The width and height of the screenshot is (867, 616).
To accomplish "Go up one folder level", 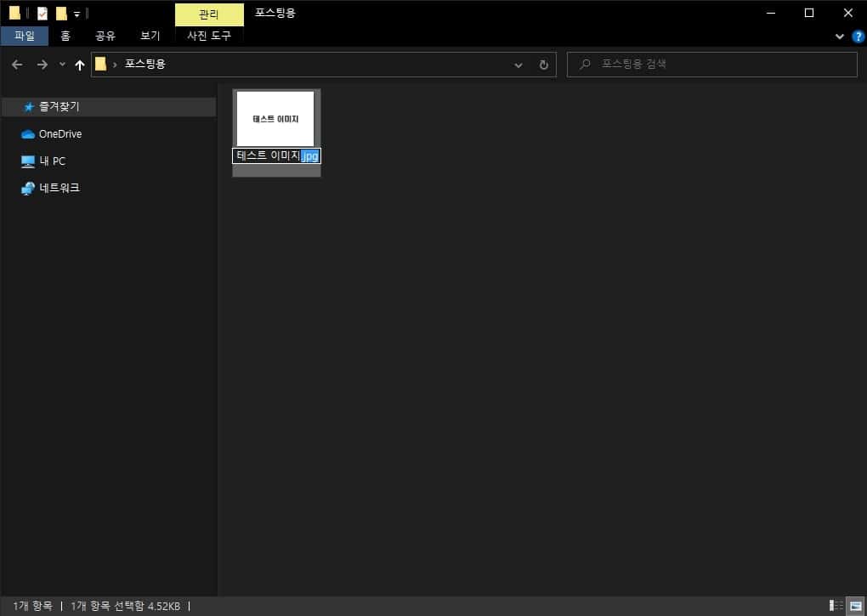I will tap(80, 65).
